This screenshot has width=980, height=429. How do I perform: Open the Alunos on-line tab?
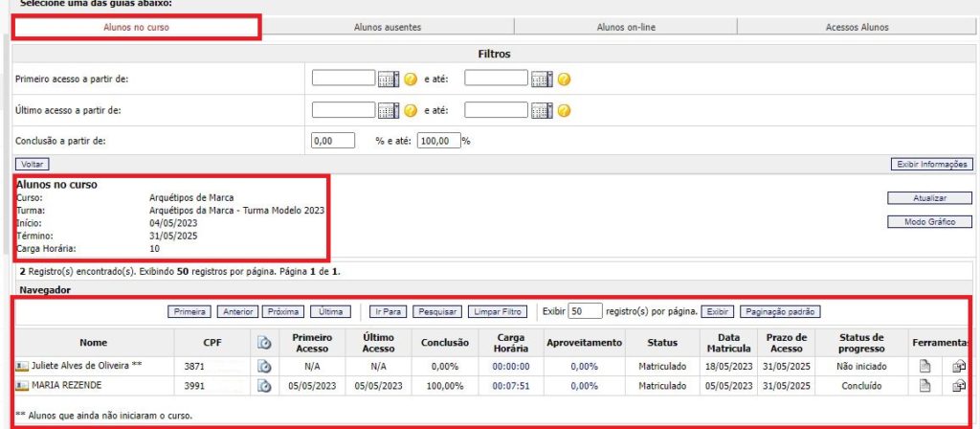tap(626, 28)
